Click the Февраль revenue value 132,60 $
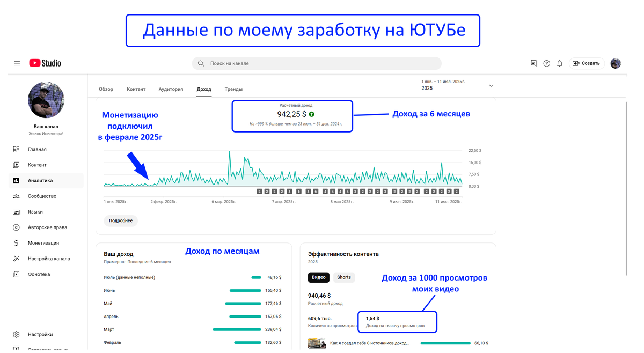The width and height of the screenshot is (644, 353). coord(273,342)
